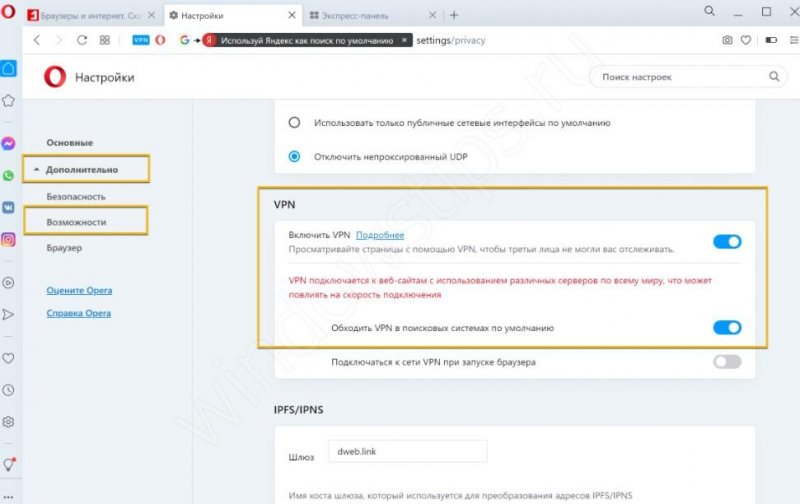Add page to bookmarks heart icon

click(746, 40)
